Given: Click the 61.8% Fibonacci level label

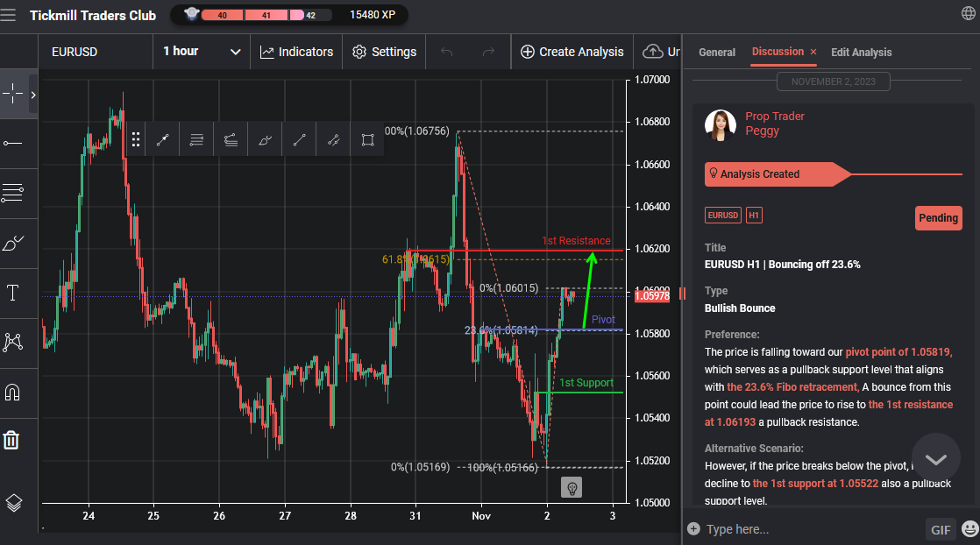Looking at the screenshot, I should click(415, 258).
